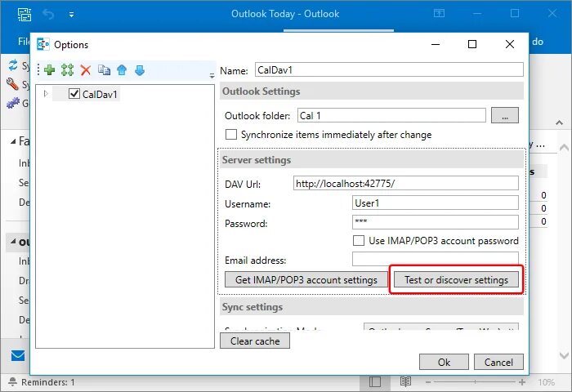Viewport: 572px width, 392px height.
Task: Click the Reminders bell in the status bar
Action: (12, 381)
